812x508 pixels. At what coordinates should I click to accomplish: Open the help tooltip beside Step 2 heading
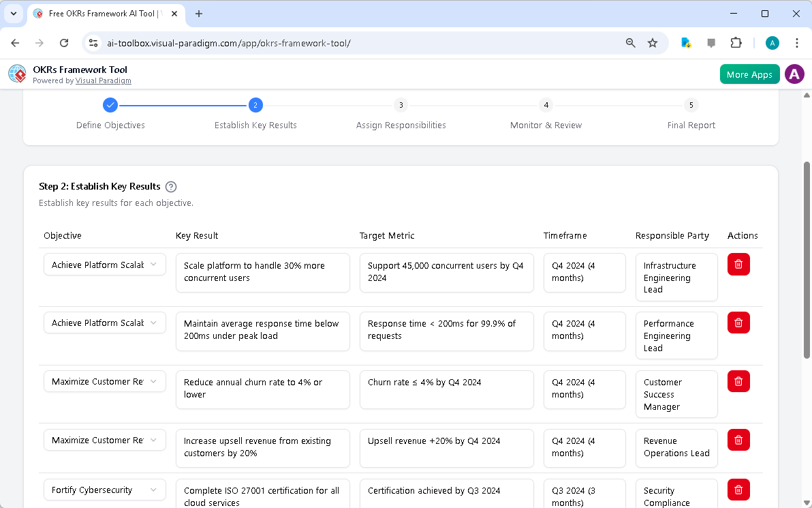point(171,186)
